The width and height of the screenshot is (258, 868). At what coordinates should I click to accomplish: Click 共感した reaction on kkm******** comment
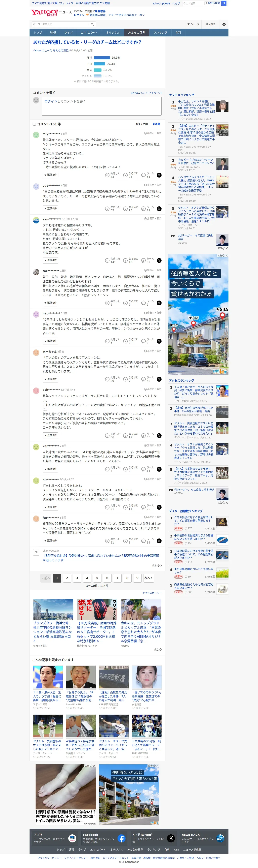[112, 260]
